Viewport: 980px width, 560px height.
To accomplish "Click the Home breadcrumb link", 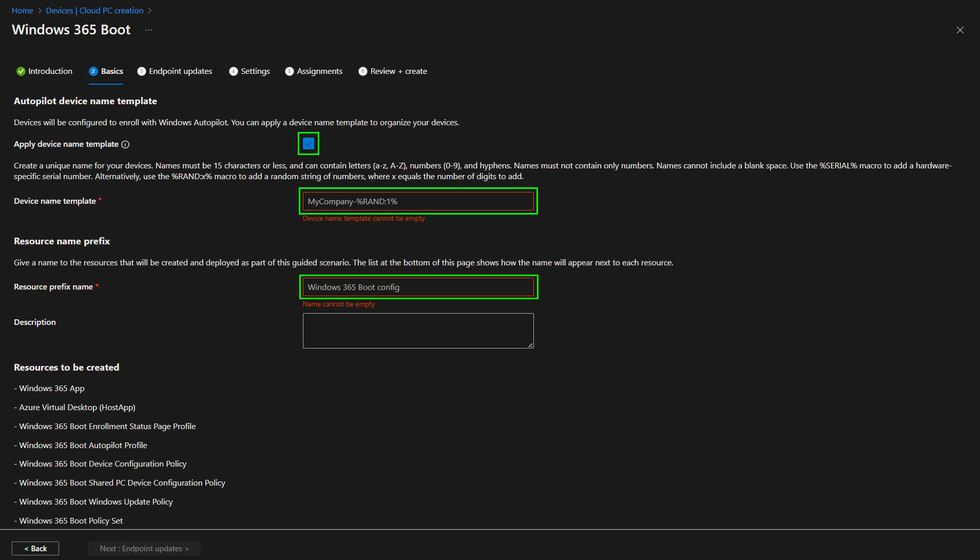I will pos(23,11).
